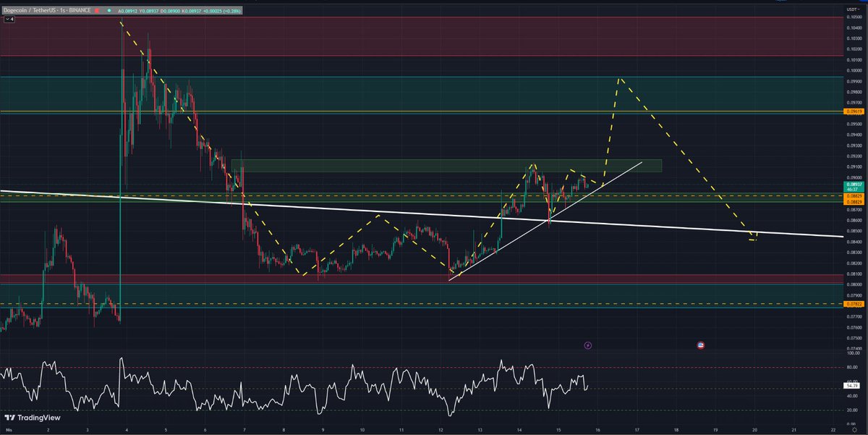
Task: Click the date label 16 on time axis
Action: coord(597,429)
